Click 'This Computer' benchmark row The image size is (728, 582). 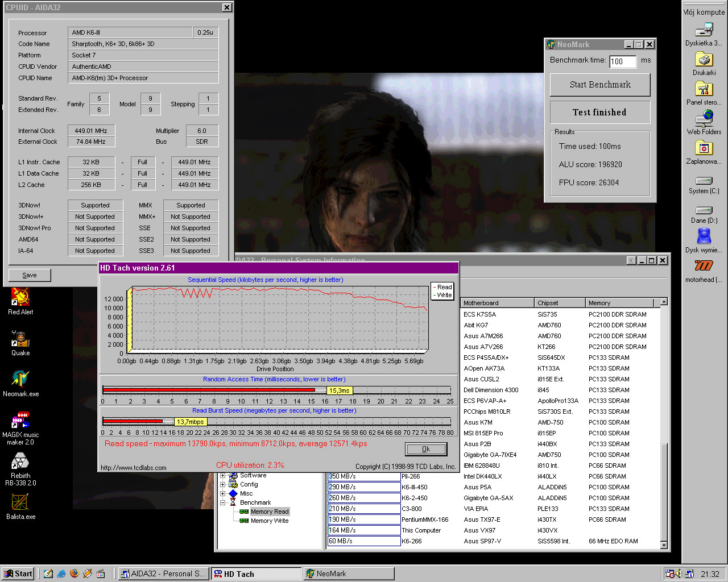pyautogui.click(x=494, y=530)
